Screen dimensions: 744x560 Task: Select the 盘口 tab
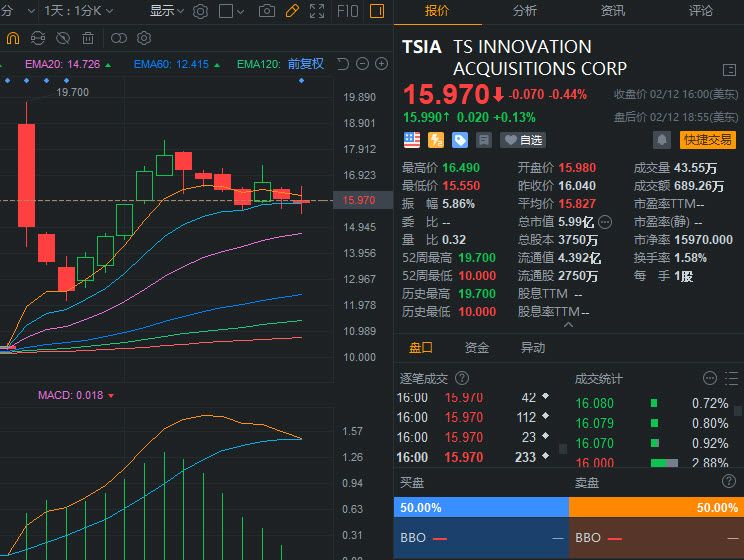point(421,348)
